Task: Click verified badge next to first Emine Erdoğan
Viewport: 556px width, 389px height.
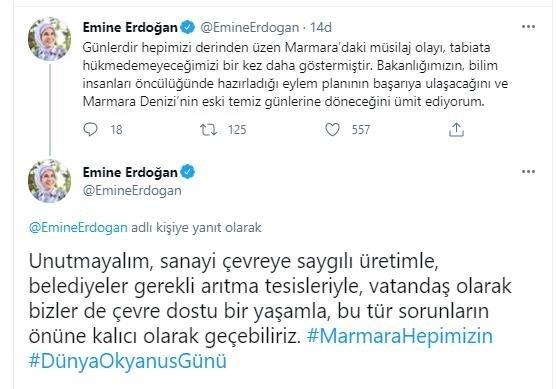Action: [x=188, y=27]
